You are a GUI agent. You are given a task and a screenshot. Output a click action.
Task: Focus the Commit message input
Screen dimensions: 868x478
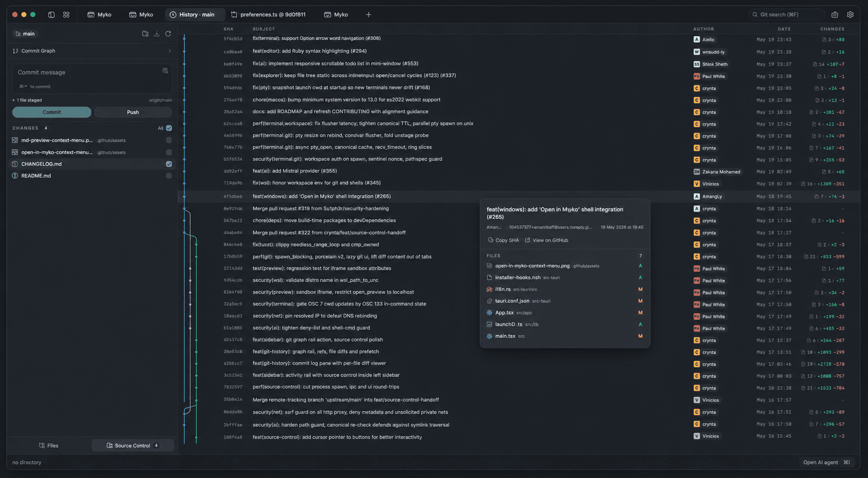point(92,79)
